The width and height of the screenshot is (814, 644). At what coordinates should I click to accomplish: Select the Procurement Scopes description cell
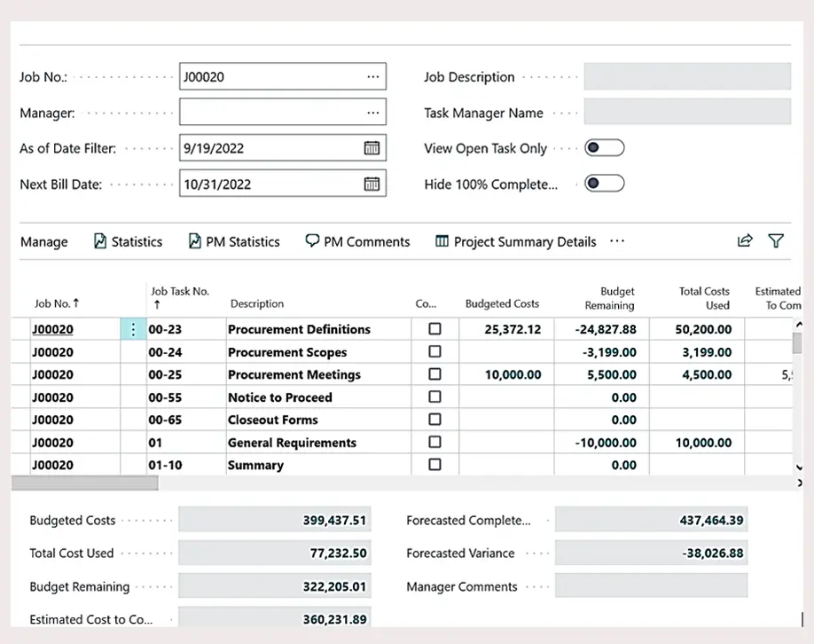click(x=318, y=352)
